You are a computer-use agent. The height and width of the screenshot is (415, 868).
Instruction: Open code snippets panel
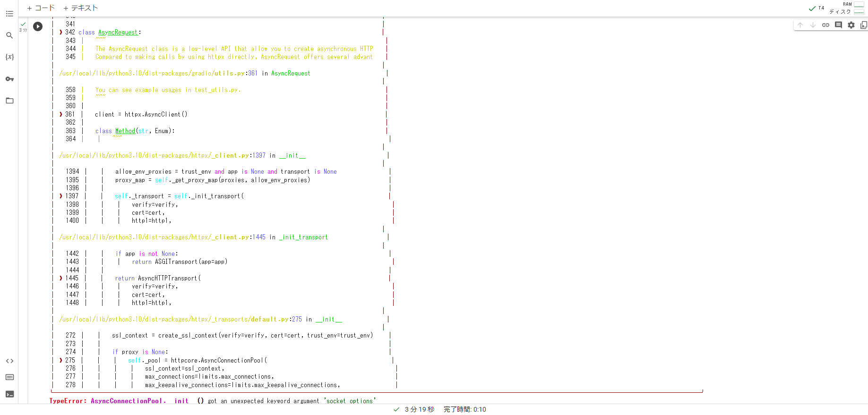[x=9, y=361]
